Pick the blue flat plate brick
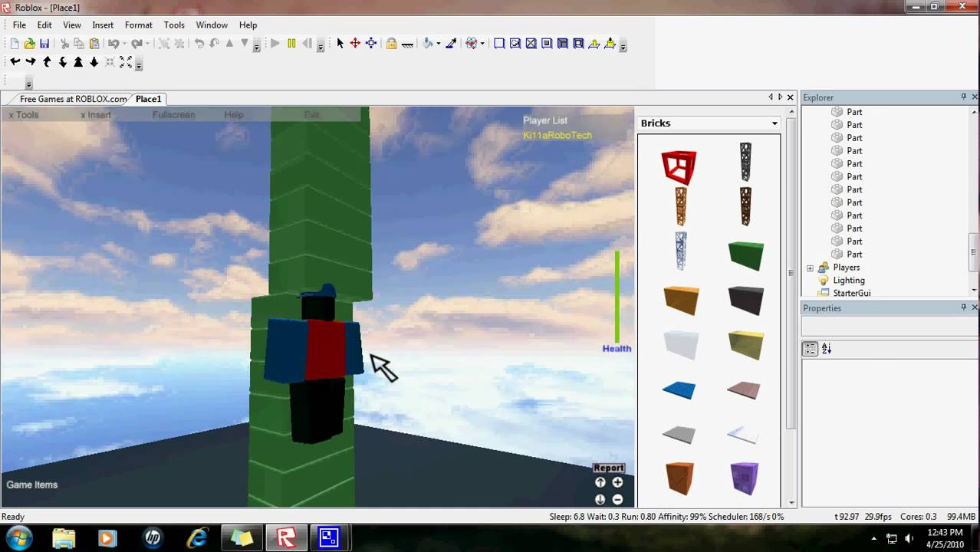This screenshot has width=980, height=552. [679, 389]
